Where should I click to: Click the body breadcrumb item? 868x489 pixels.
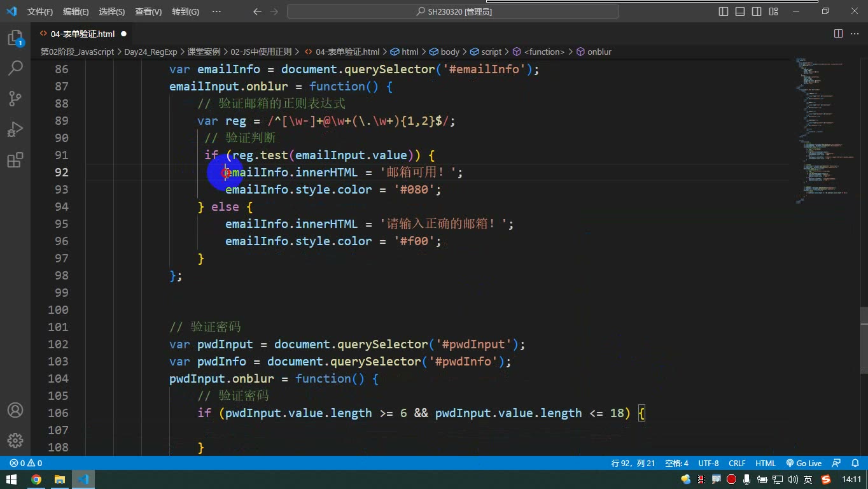[x=445, y=52]
